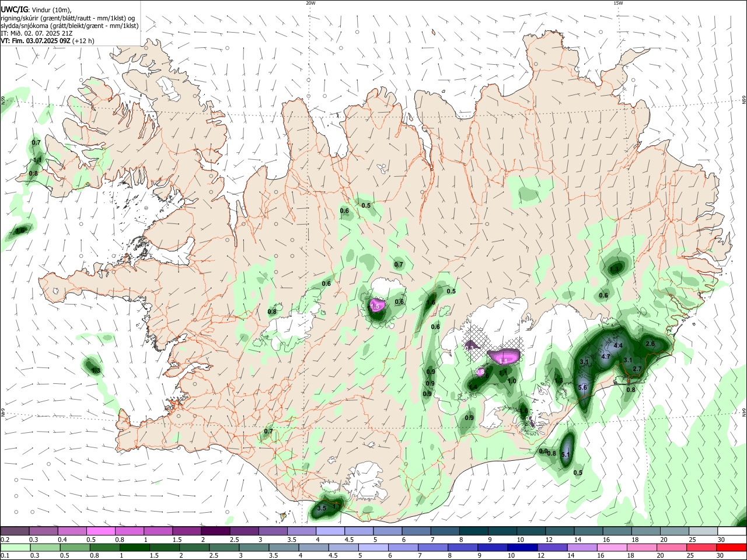Click the 4.4 precipitation value on the map
Viewport: 747px width, 560px height.
tap(619, 346)
